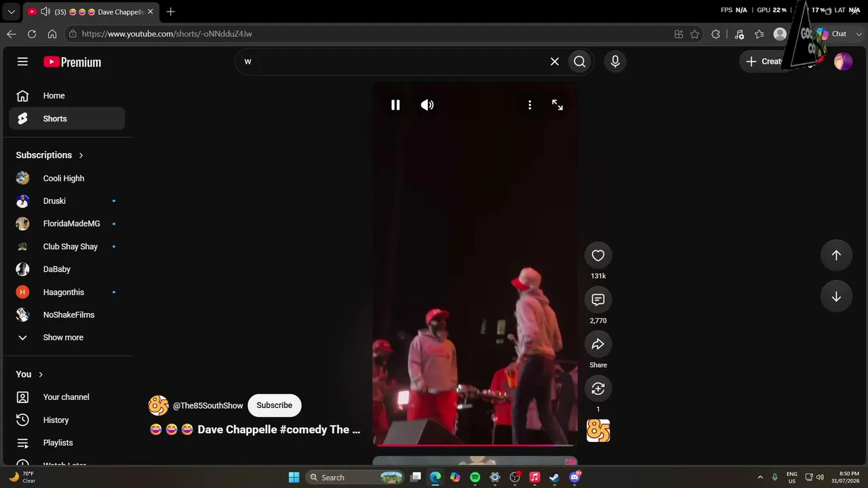868x488 pixels.
Task: Open the Club Shay Shay subscription
Action: 67,247
